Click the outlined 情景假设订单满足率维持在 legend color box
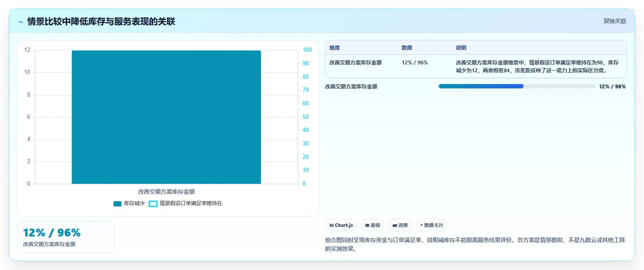The image size is (644, 270). (x=153, y=204)
